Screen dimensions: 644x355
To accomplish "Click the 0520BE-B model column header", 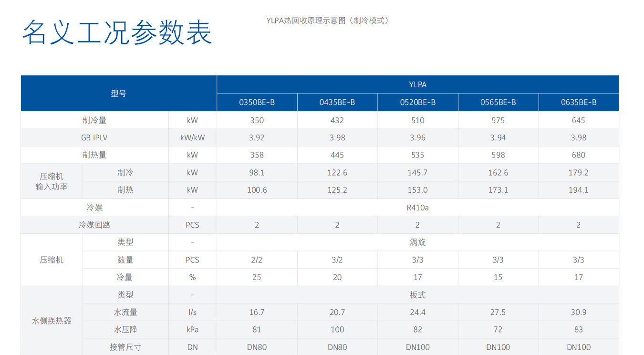I will (417, 103).
